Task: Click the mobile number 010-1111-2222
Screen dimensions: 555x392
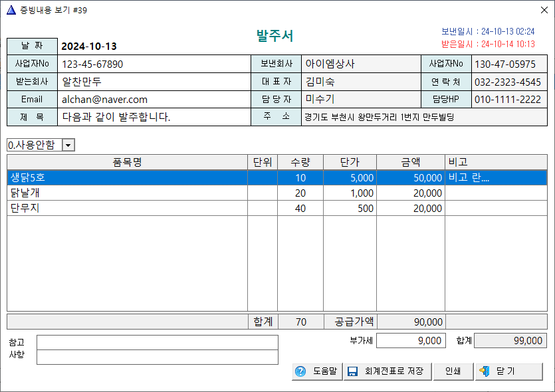Action: 508,100
